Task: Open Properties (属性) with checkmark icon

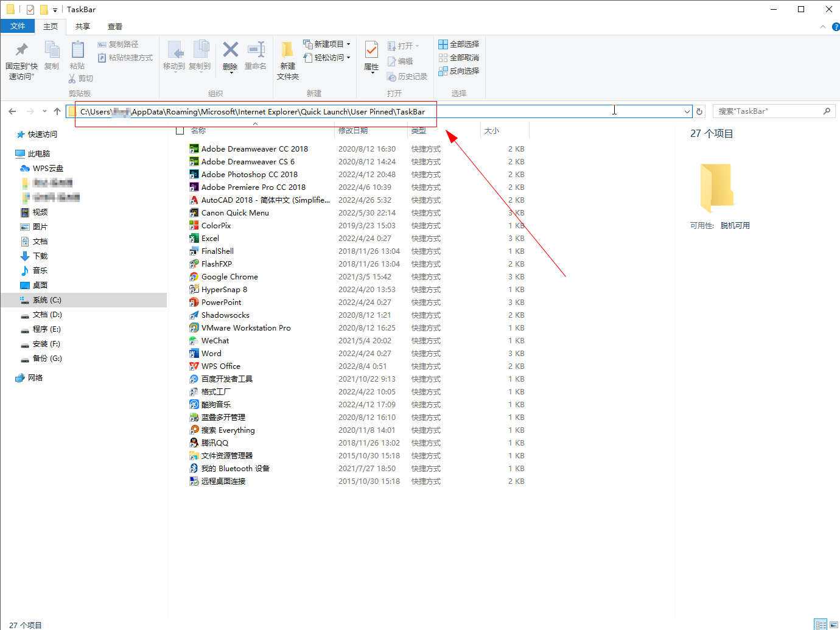Action: tap(371, 57)
